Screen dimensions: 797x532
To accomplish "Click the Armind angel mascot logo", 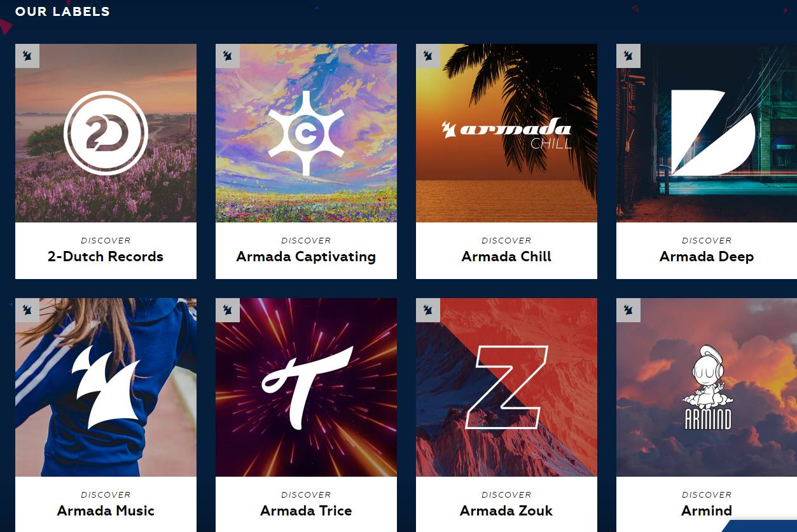I will 707,387.
